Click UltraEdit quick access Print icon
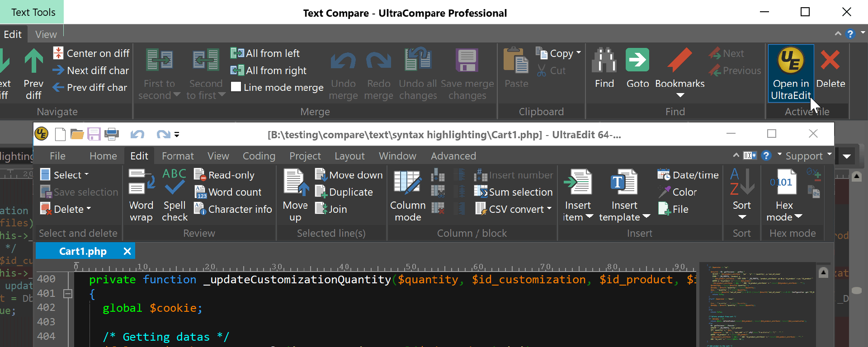The width and height of the screenshot is (868, 347). point(112,134)
